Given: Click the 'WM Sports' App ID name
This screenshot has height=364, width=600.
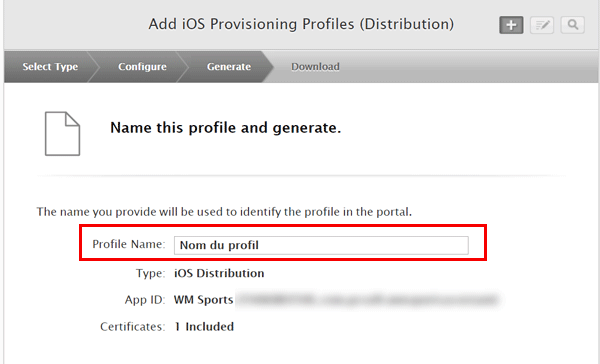Looking at the screenshot, I should (203, 300).
